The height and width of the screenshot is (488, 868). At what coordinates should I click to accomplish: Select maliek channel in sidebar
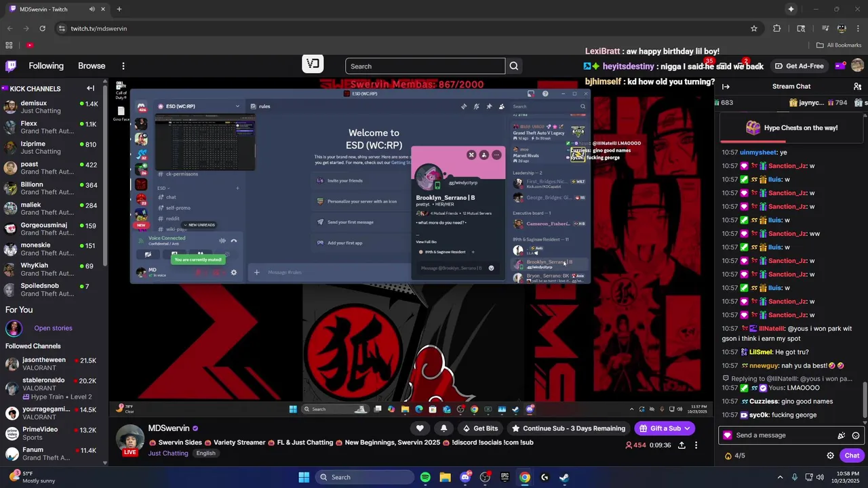pos(52,209)
